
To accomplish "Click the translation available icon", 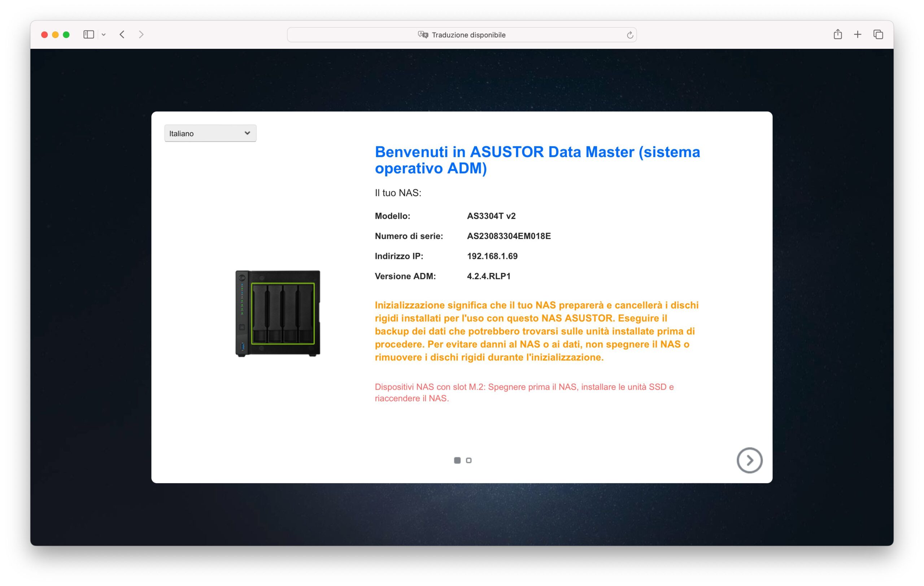I will pyautogui.click(x=423, y=35).
